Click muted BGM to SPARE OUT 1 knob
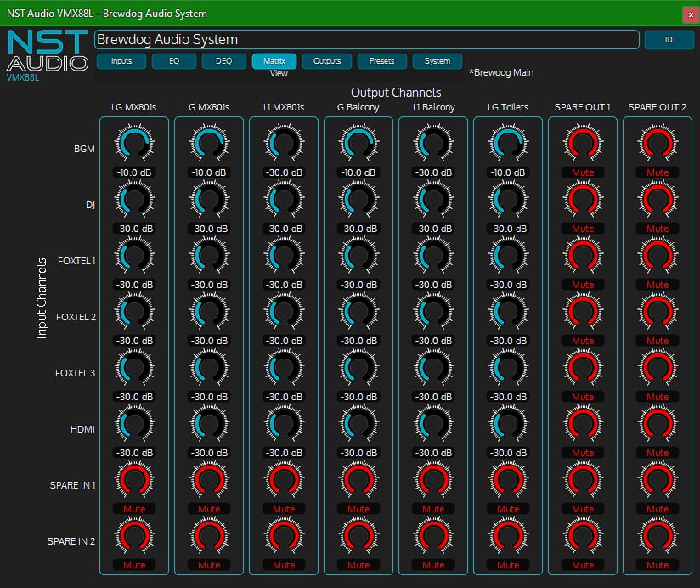700x588 pixels. tap(583, 144)
